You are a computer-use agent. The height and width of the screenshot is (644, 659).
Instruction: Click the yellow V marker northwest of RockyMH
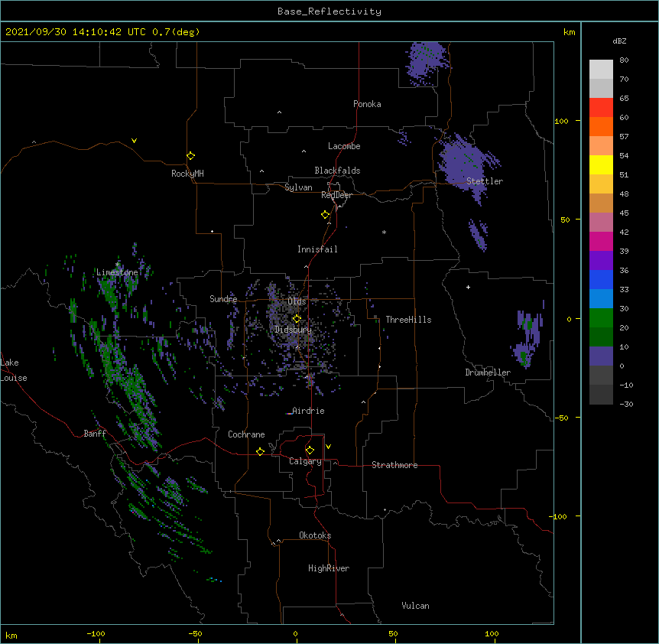pos(134,141)
